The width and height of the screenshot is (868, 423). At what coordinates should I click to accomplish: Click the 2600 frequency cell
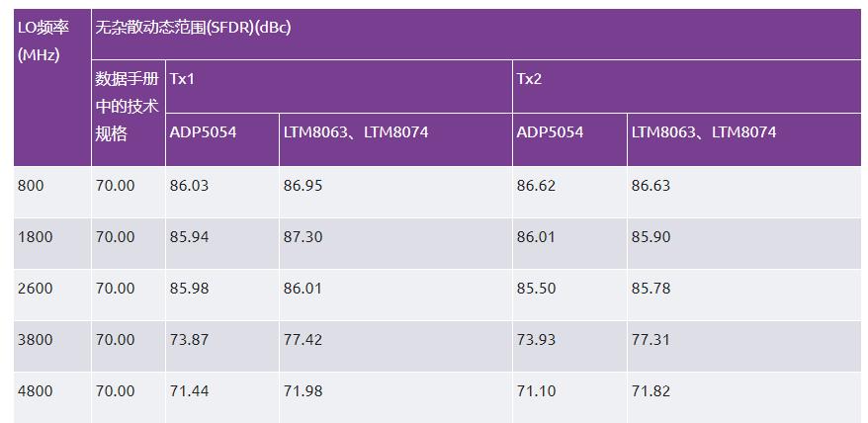[36, 289]
